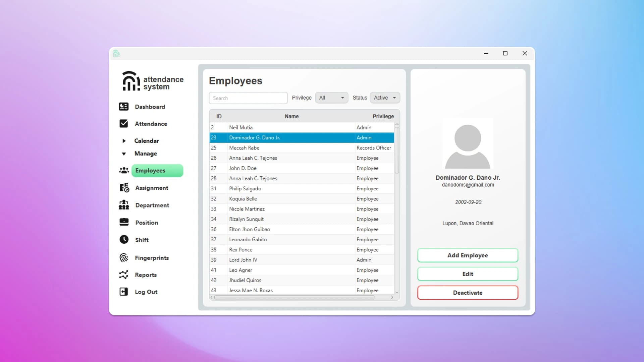
Task: Click the Deactivate button
Action: [x=468, y=293]
